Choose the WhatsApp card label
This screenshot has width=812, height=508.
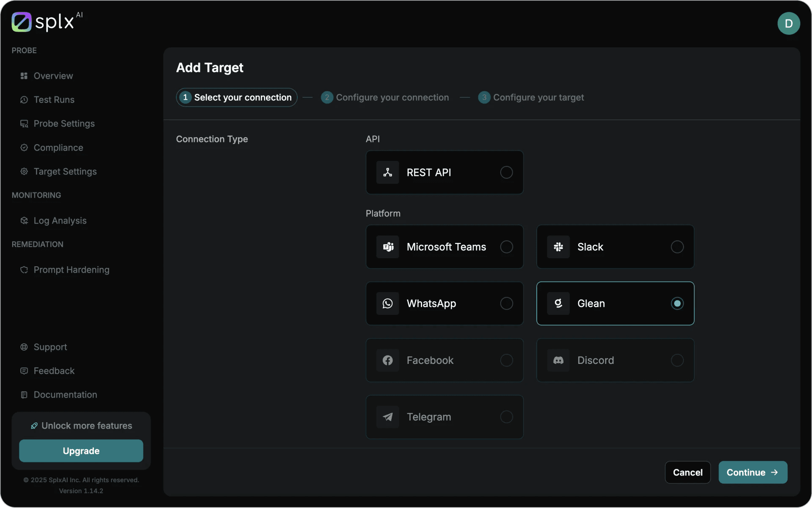click(431, 303)
